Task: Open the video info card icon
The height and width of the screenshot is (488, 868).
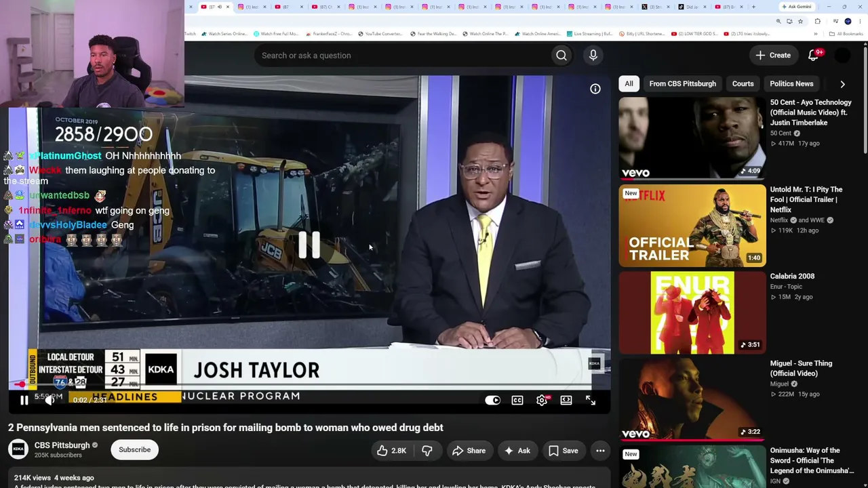Action: (595, 89)
